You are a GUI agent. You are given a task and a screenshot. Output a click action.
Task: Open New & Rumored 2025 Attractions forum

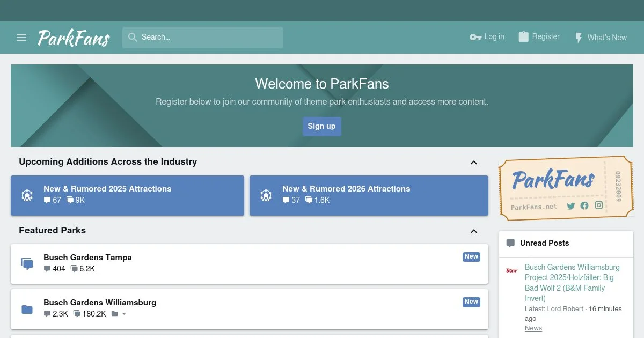(107, 189)
